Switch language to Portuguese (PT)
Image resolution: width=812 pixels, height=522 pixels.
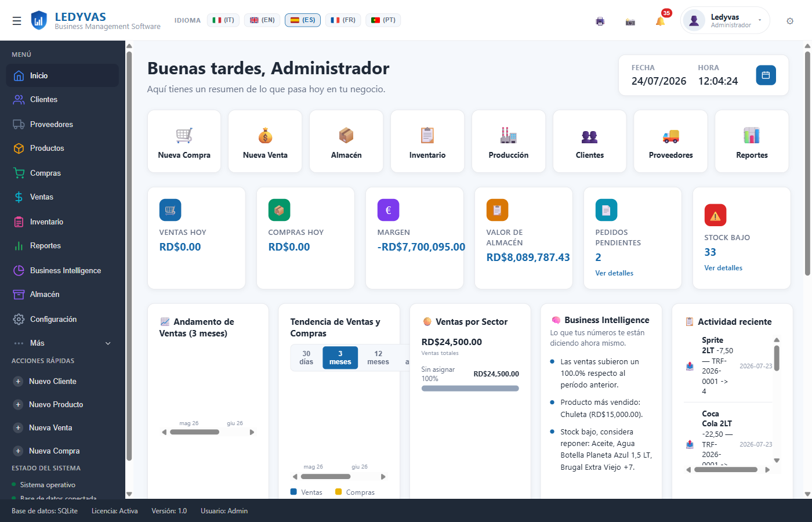tap(383, 20)
